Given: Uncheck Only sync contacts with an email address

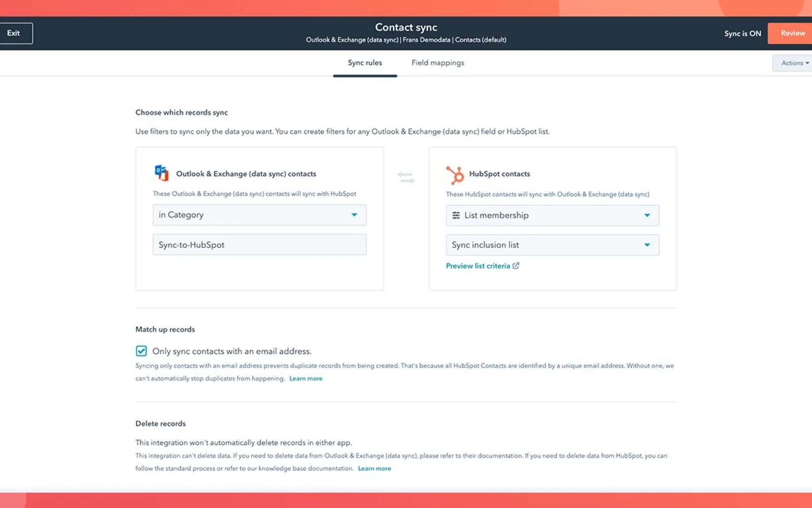Looking at the screenshot, I should click(x=141, y=351).
